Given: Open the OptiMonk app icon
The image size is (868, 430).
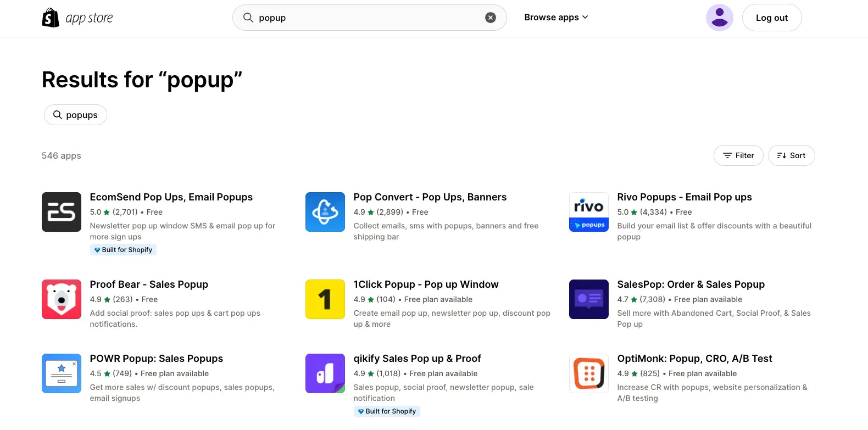Looking at the screenshot, I should pyautogui.click(x=589, y=373).
